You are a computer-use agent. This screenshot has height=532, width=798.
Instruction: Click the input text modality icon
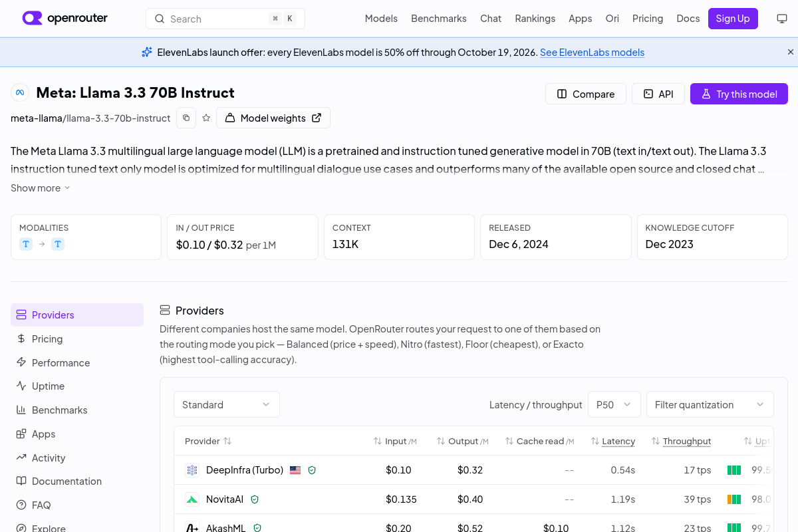point(26,244)
